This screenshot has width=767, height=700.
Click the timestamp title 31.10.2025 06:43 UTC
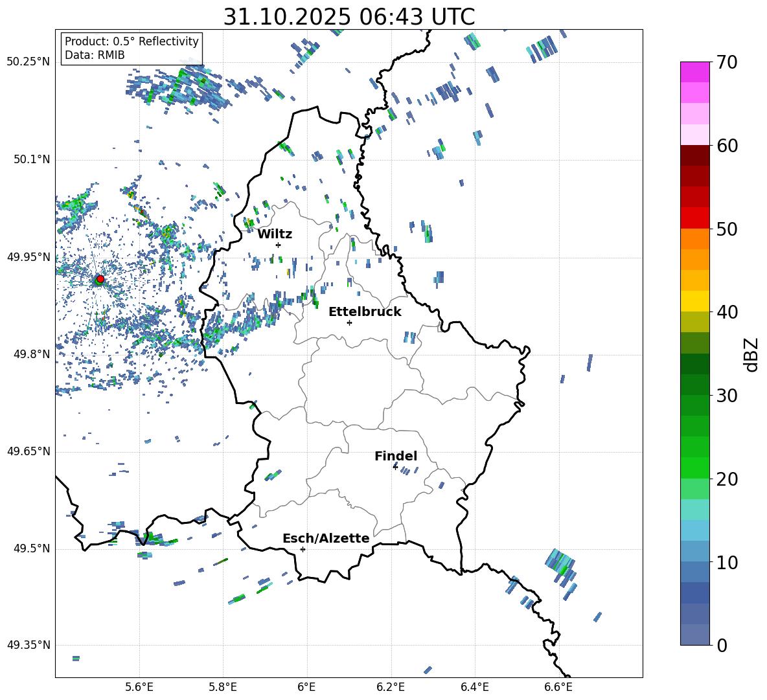click(349, 17)
